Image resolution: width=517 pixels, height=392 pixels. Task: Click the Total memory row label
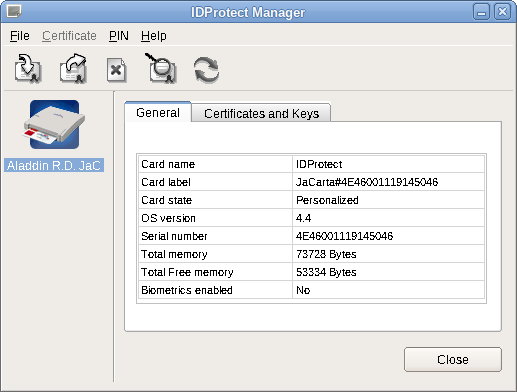(x=174, y=254)
